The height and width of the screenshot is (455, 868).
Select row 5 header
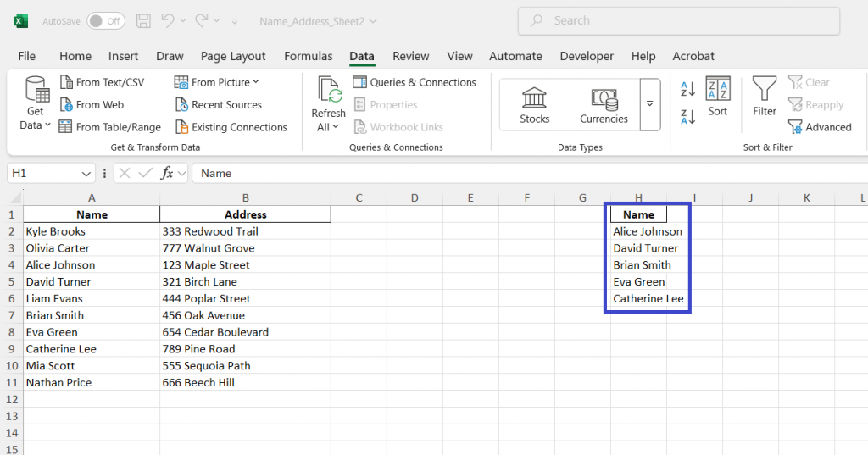coord(12,282)
